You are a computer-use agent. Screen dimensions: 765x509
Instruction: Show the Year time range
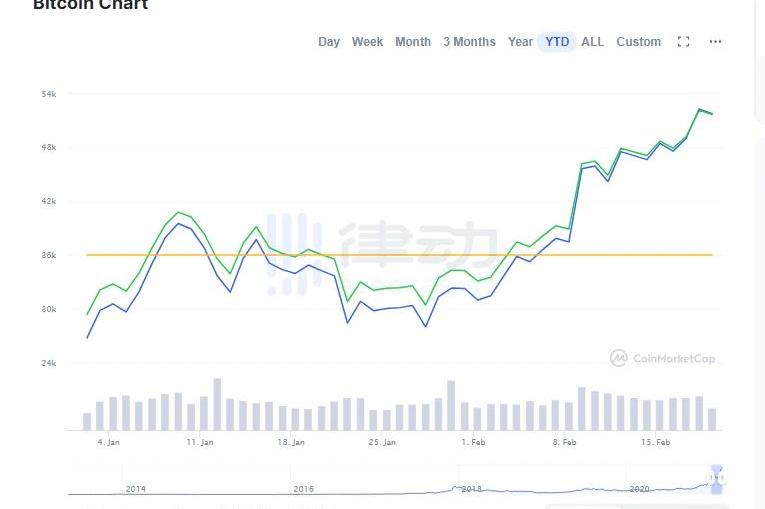[520, 42]
